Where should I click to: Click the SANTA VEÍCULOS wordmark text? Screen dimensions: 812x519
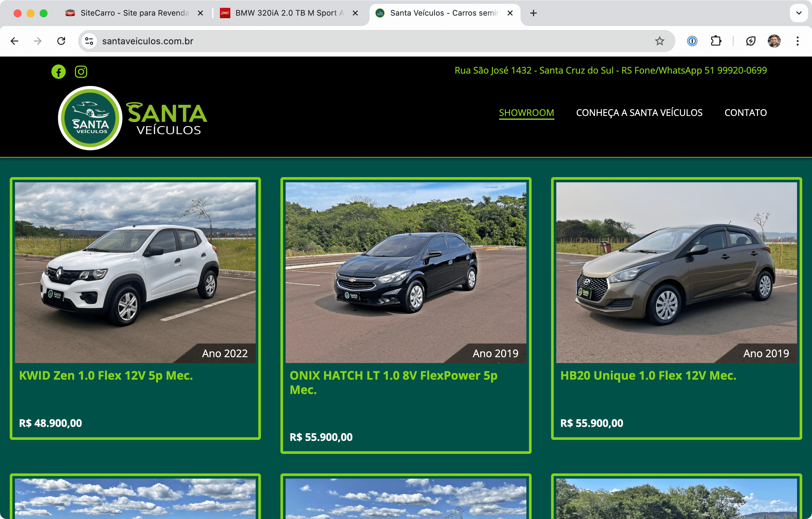167,119
